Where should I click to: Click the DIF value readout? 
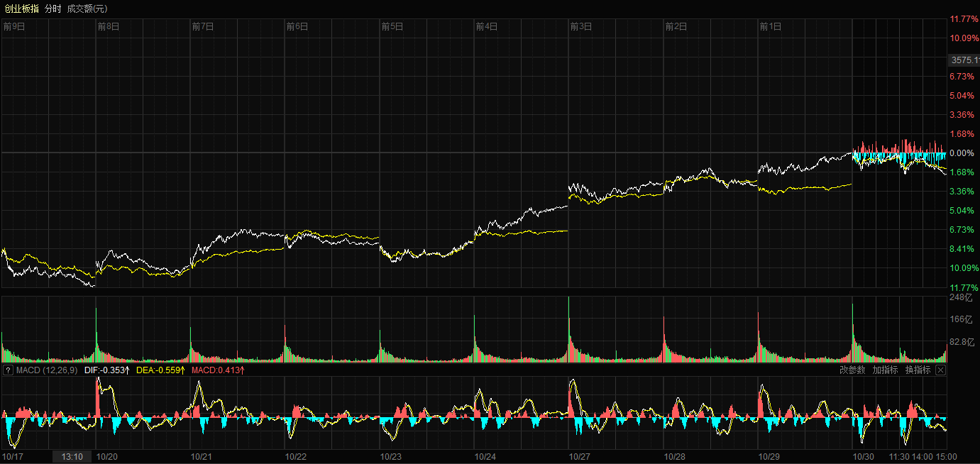[107, 370]
